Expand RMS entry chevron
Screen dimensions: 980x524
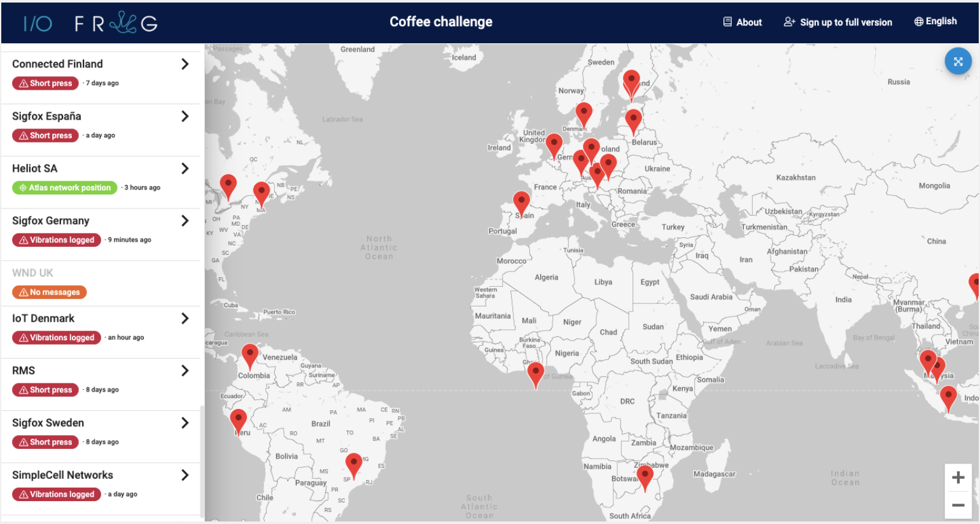[185, 370]
